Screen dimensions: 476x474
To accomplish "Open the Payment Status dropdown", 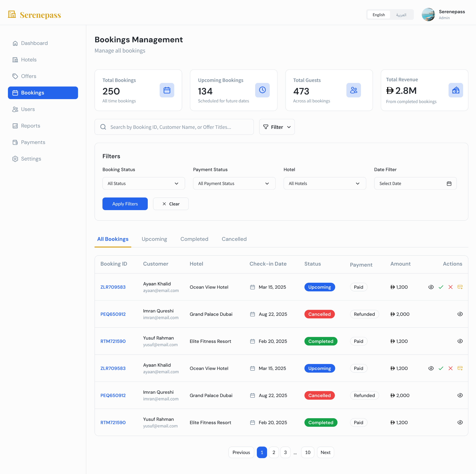I will point(234,183).
